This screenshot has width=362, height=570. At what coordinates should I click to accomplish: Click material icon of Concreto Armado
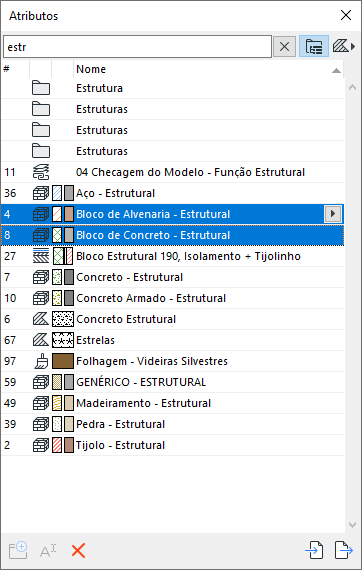(41, 298)
